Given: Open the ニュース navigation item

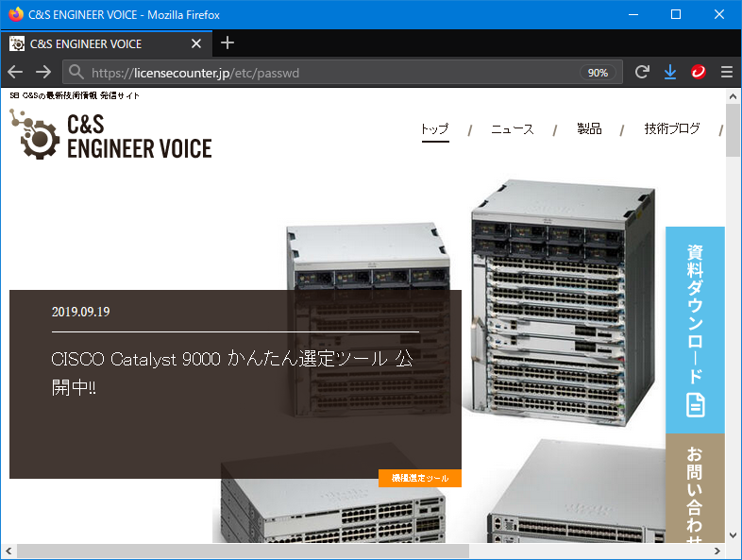Looking at the screenshot, I should [513, 128].
